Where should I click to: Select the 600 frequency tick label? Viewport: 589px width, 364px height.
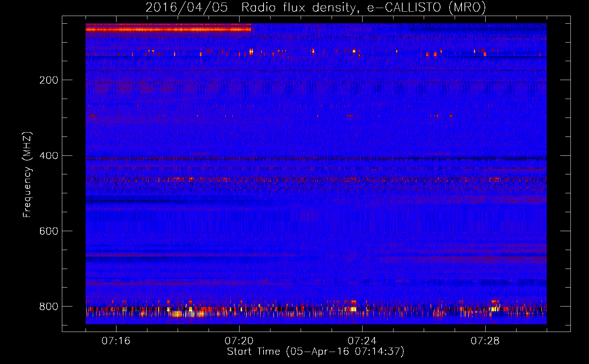[49, 231]
